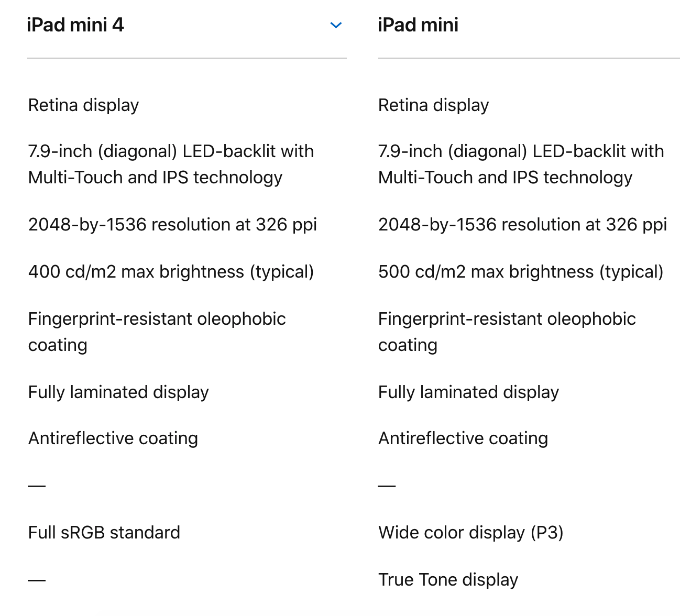Select the 500 cd/m2 max brightness spec
The height and width of the screenshot is (616, 680).
[x=521, y=272]
